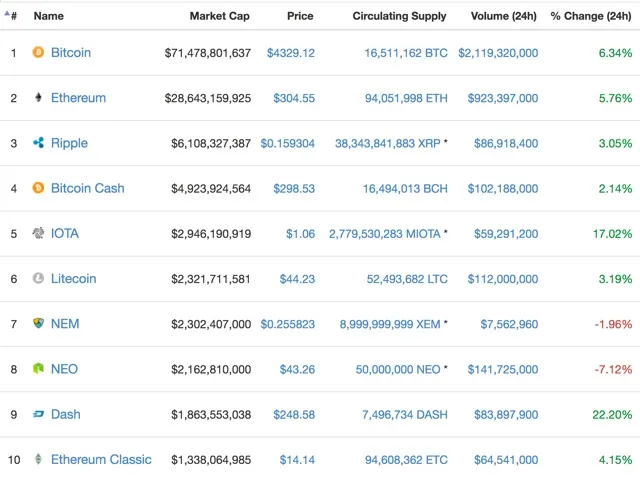Click Ripple price $0.159304
The width and height of the screenshot is (640, 480).
[x=287, y=143]
